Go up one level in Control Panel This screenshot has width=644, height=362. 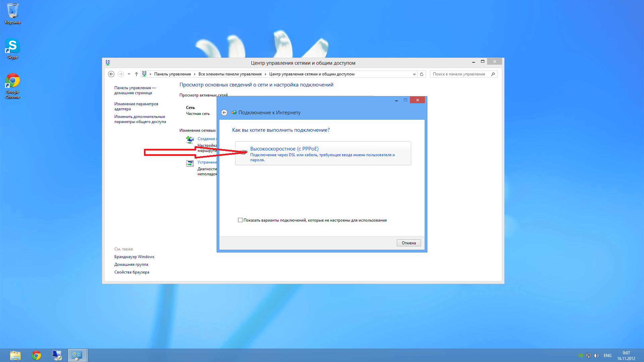137,74
